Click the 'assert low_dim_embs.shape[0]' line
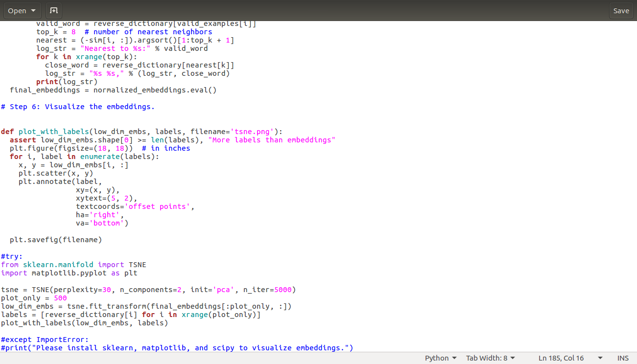Screen dimensions: 637x364 [x=172, y=140]
